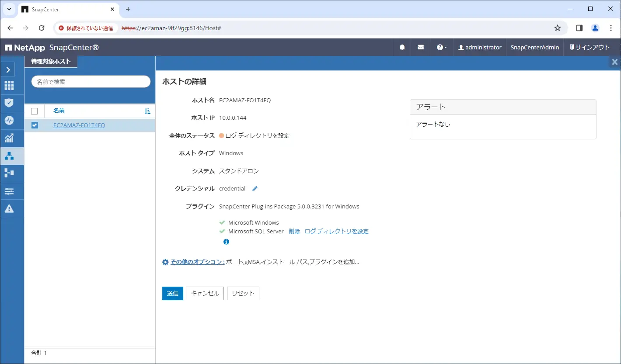Sort hosts using the sort icon
The width and height of the screenshot is (621, 364).
click(147, 111)
